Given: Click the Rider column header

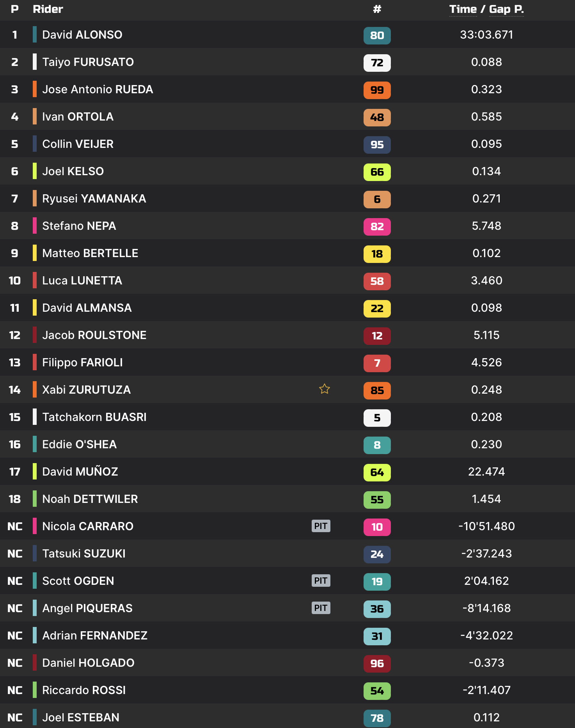Looking at the screenshot, I should tap(48, 9).
